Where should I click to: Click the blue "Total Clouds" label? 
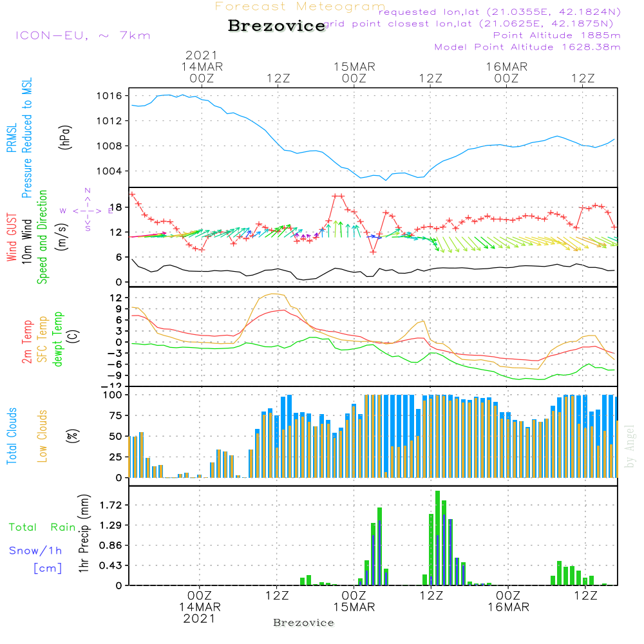point(12,436)
